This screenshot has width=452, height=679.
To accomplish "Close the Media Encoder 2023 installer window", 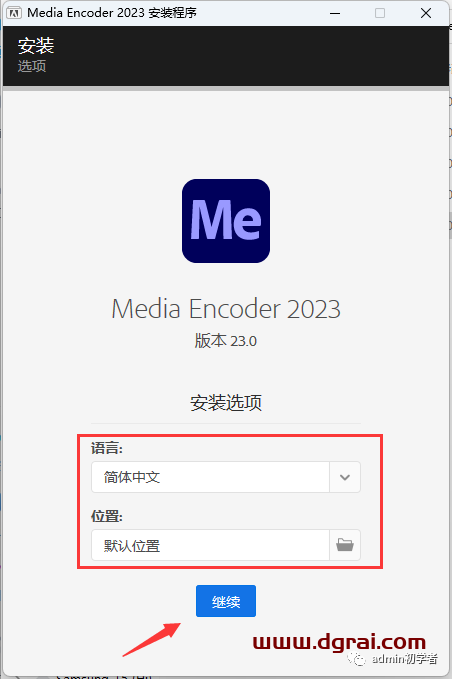I will (426, 13).
